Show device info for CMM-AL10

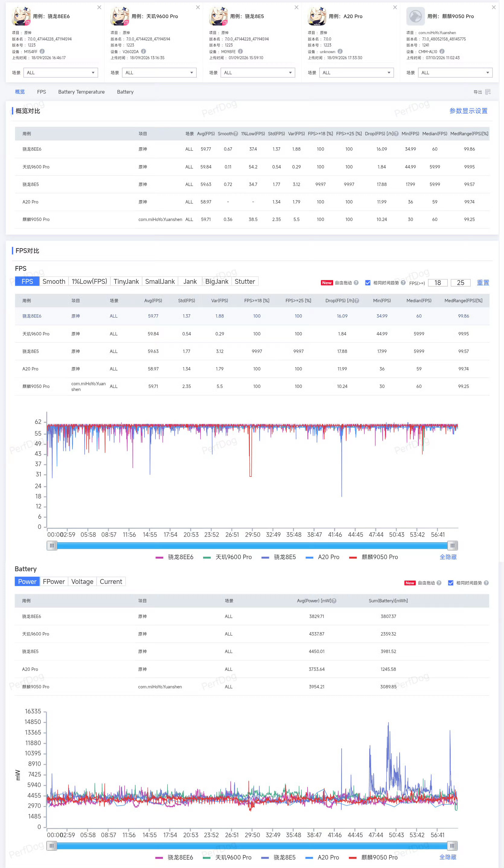pyautogui.click(x=442, y=51)
